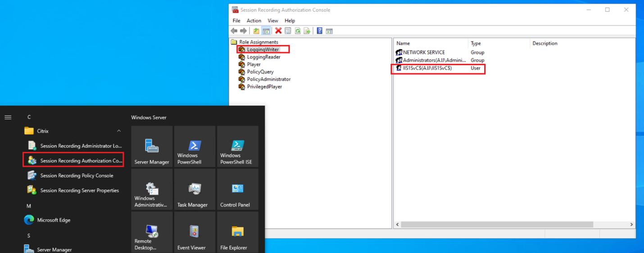Sort by the Name column header
This screenshot has width=644, height=253.
pyautogui.click(x=431, y=43)
